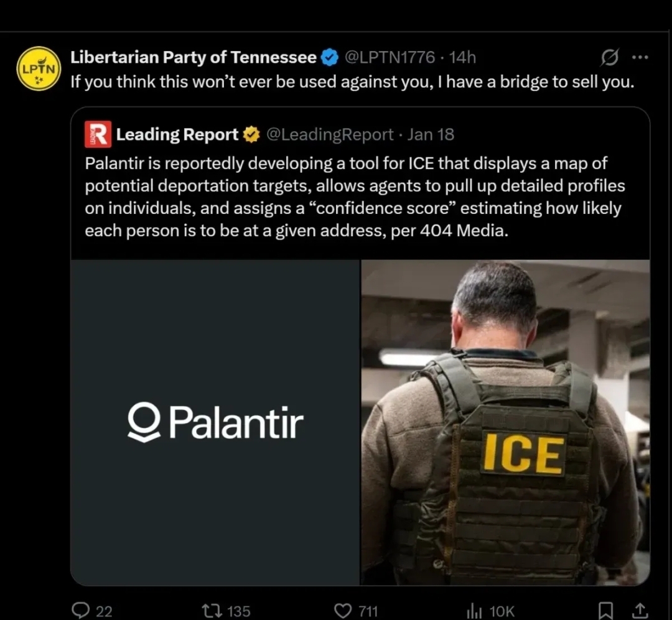Click the blue verified badge

329,58
